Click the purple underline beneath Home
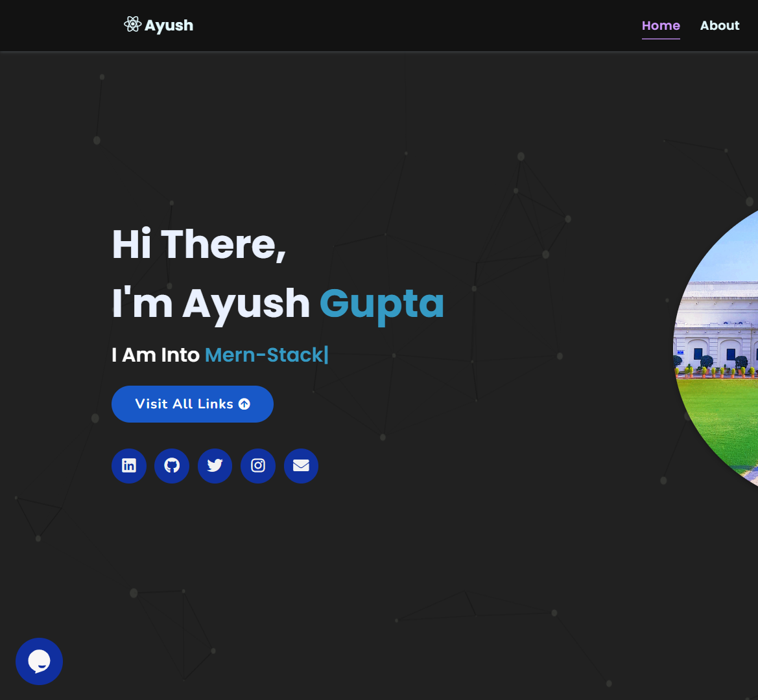This screenshot has width=758, height=700. point(661,38)
